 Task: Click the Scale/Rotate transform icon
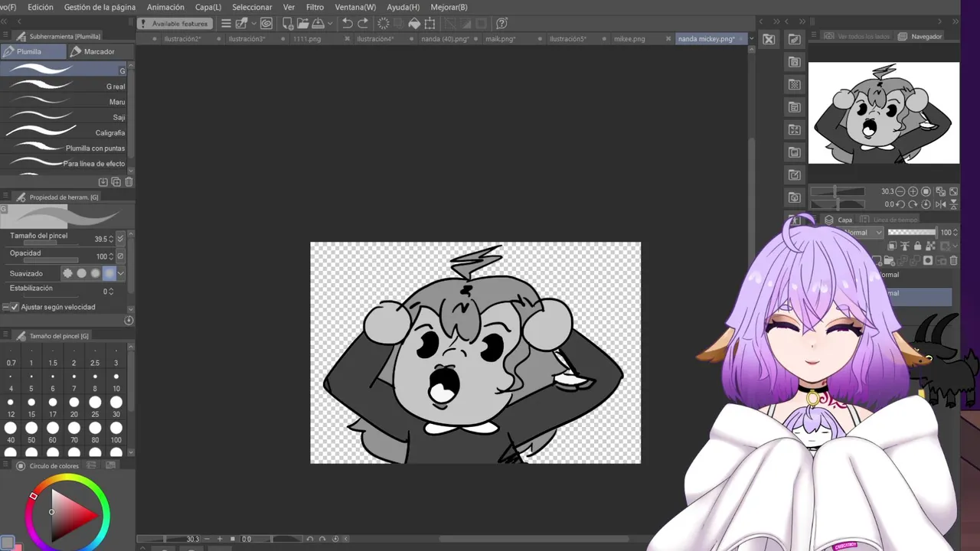point(430,24)
